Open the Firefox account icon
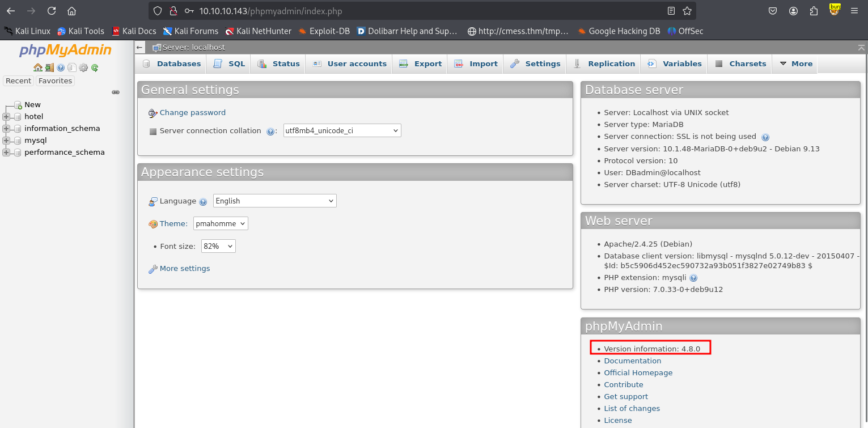This screenshot has width=868, height=428. [793, 11]
